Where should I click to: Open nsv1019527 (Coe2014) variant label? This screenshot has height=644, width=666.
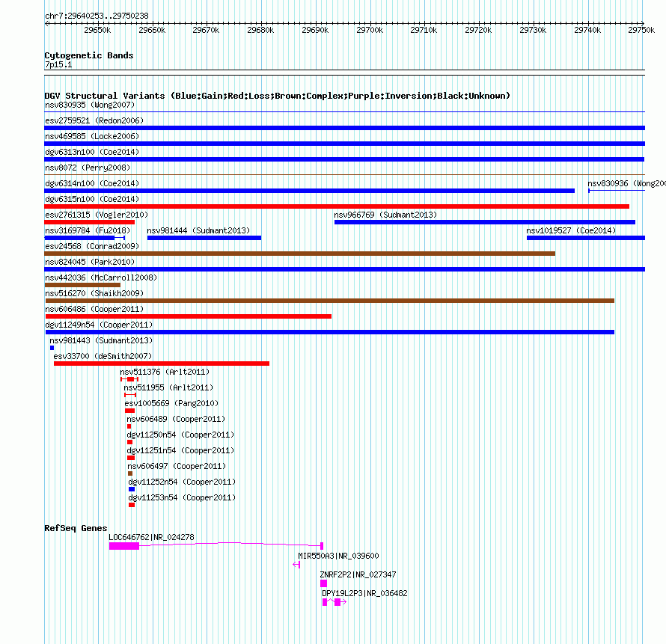click(571, 230)
